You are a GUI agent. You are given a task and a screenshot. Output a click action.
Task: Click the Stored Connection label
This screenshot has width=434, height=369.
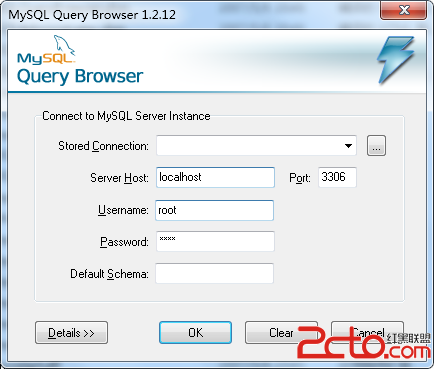tap(103, 146)
